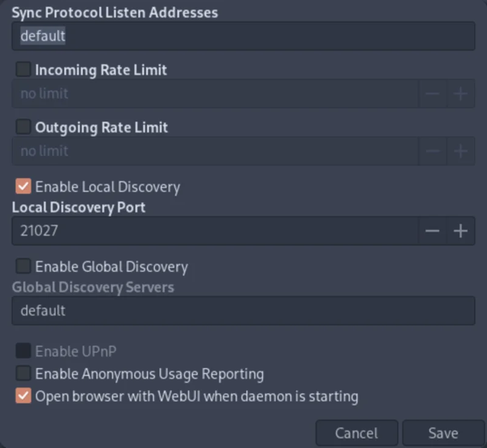
Task: Enable the Outgoing Rate Limit checkbox
Action: [x=23, y=127]
